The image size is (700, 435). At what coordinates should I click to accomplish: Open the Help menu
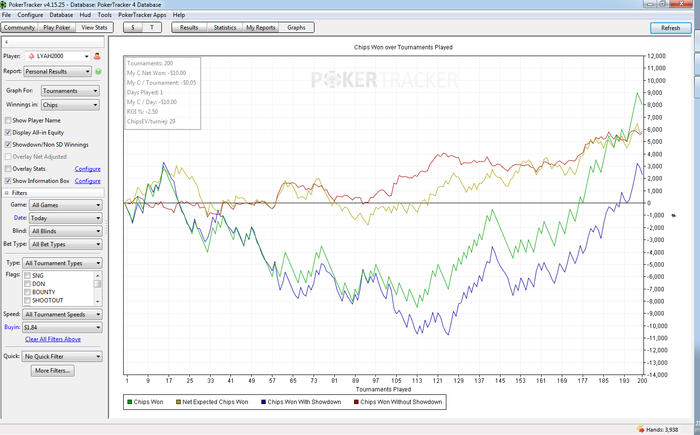point(179,15)
